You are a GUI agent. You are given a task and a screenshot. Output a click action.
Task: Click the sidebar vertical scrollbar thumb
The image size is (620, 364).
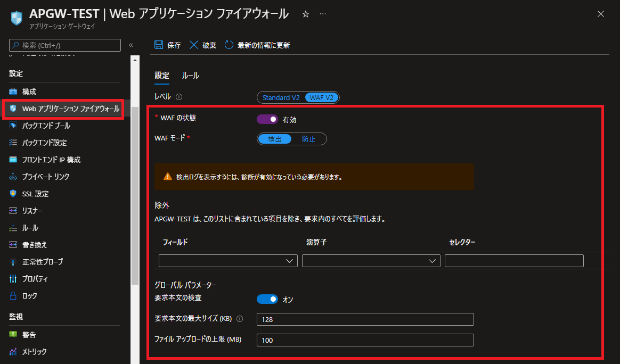(x=135, y=196)
